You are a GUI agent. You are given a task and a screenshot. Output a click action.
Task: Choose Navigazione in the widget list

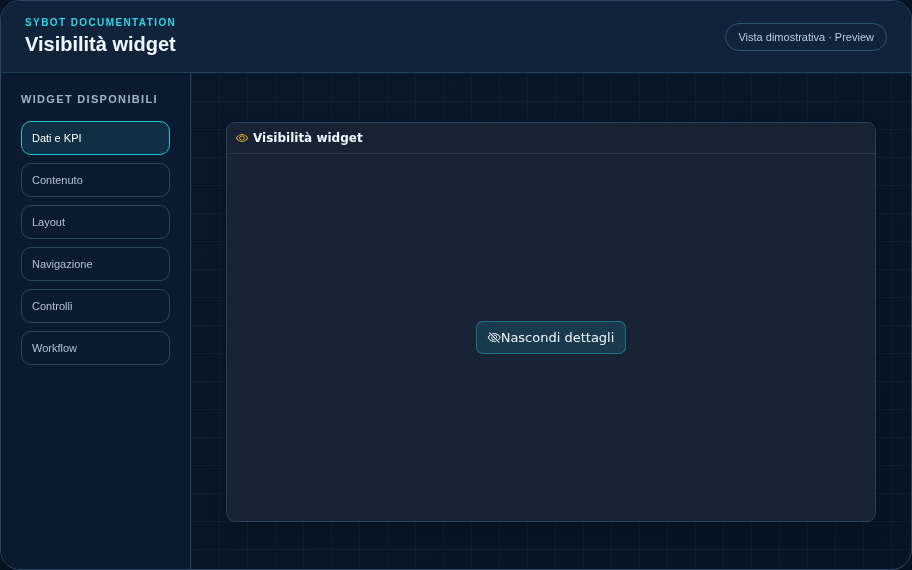(x=95, y=264)
